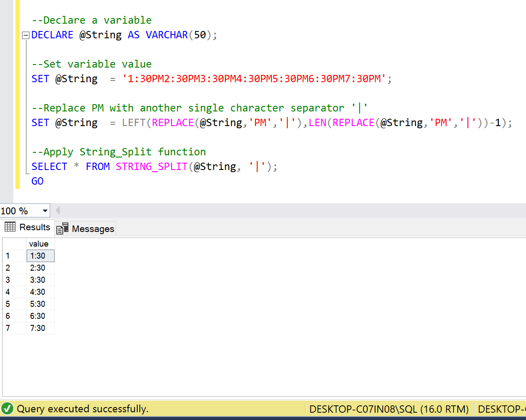This screenshot has height=420, width=526.
Task: Click the '--Apply String_Split function' comment
Action: click(x=119, y=152)
